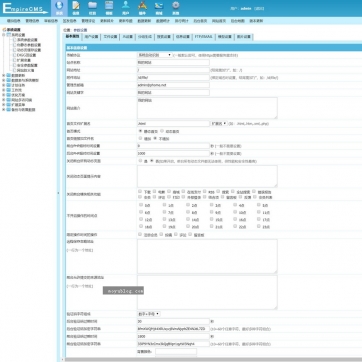Expand the 数据表与系统模型 tree node
Image resolution: width=362 pixels, height=362 pixels.
pyautogui.click(x=4, y=80)
